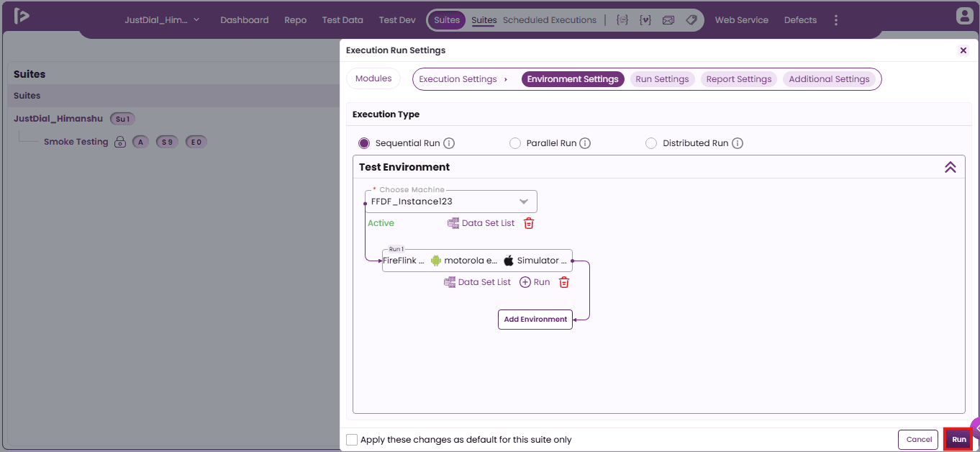Click the Android icon for motorola device

tap(436, 261)
